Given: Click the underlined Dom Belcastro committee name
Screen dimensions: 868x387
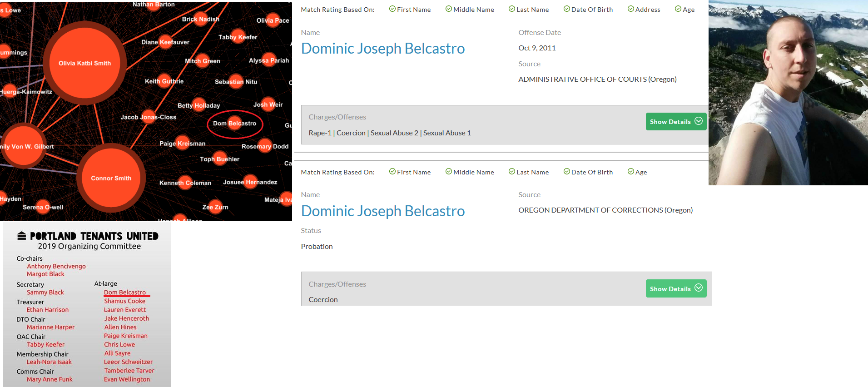Looking at the screenshot, I should (x=125, y=293).
